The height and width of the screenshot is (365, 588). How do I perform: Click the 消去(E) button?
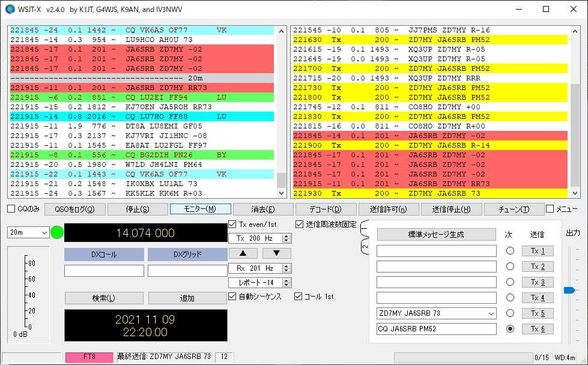[263, 209]
